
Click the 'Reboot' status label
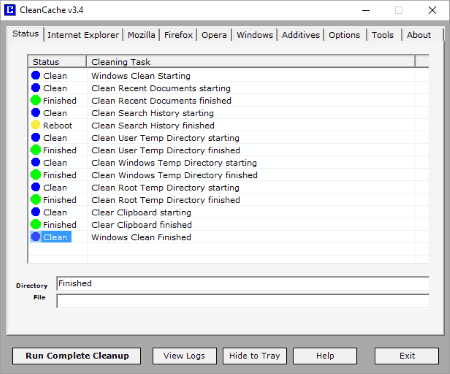57,125
